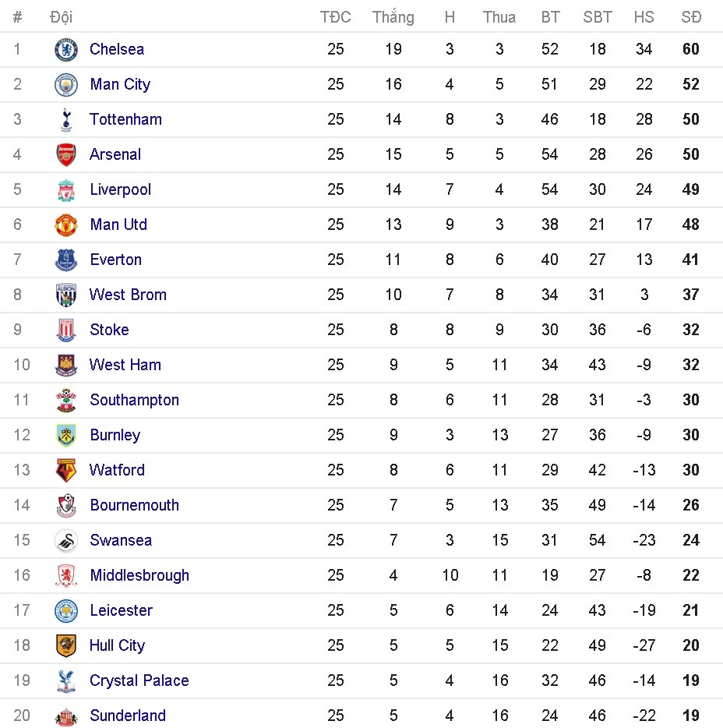Click the Tottenham cockerel crest icon
723x728 pixels.
click(x=66, y=120)
